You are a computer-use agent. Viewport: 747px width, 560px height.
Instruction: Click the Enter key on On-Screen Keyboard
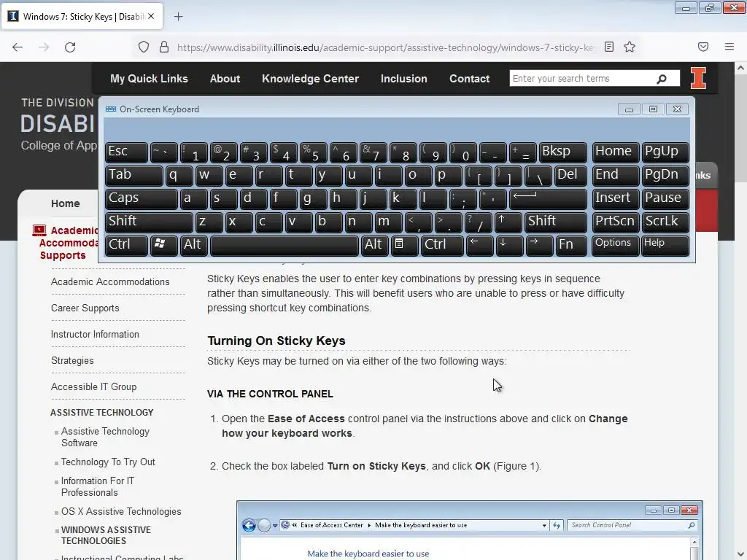pyautogui.click(x=548, y=198)
